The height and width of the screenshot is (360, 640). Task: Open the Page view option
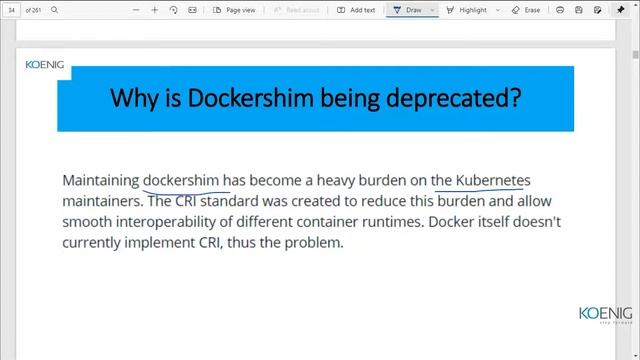pyautogui.click(x=234, y=10)
